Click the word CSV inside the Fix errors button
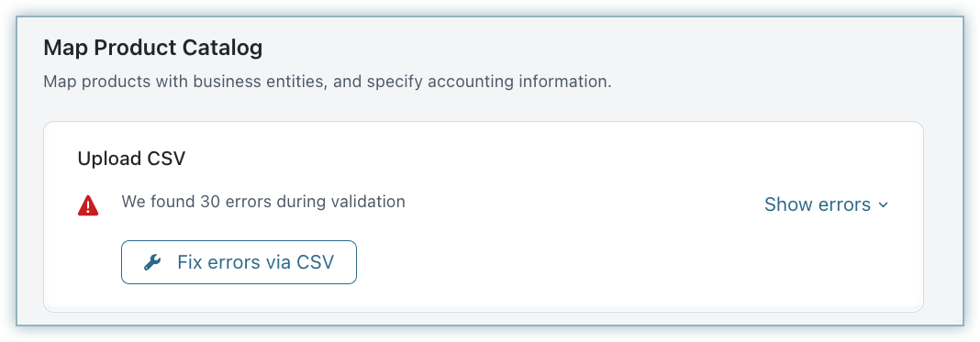Image resolution: width=980 pixels, height=342 pixels. 316,262
